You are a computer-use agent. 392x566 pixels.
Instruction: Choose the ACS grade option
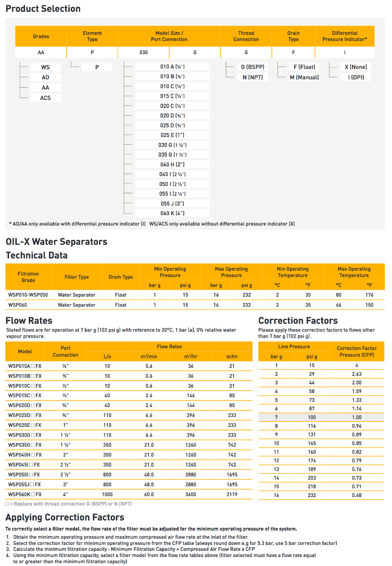pyautogui.click(x=45, y=98)
